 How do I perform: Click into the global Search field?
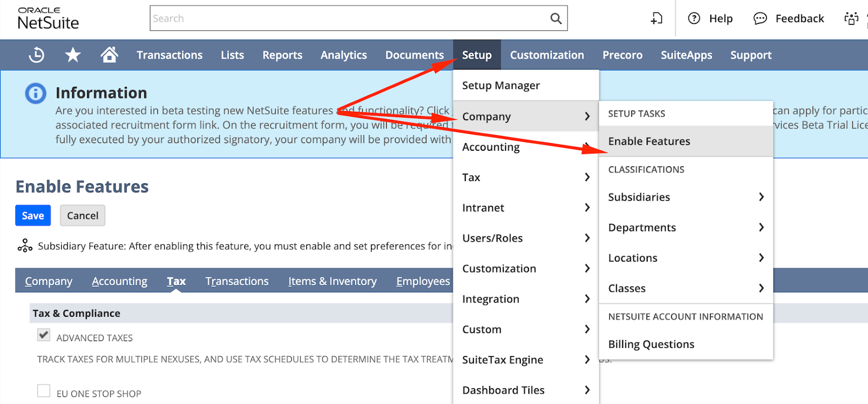[x=359, y=18]
